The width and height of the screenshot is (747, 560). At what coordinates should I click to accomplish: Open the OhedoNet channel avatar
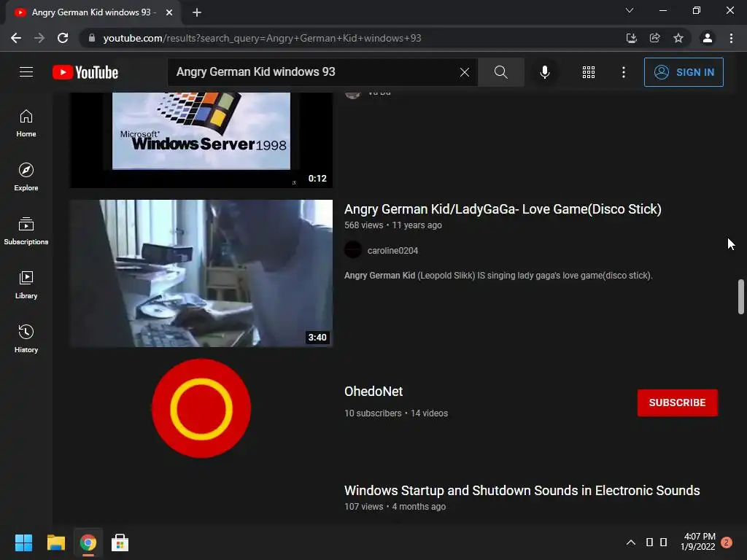point(201,408)
